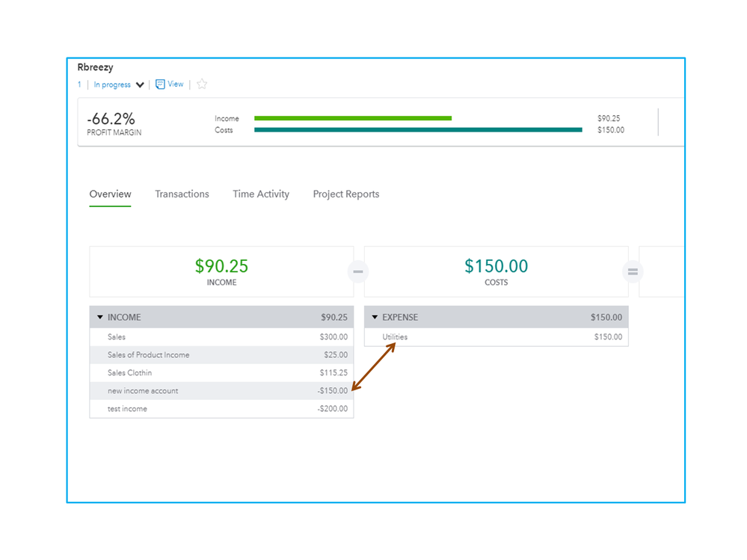Select the test income row
The width and height of the screenshot is (747, 560).
click(221, 408)
